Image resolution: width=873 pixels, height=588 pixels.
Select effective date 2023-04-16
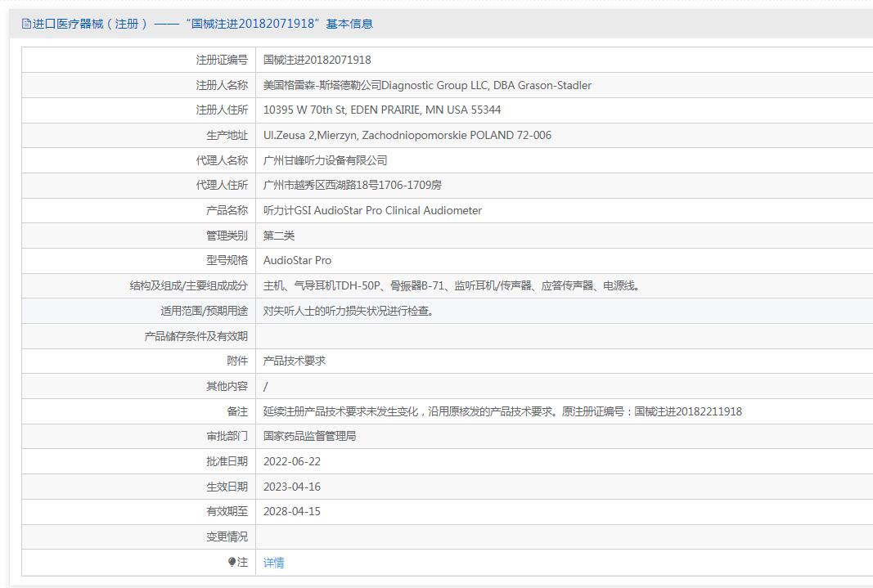[x=292, y=487]
